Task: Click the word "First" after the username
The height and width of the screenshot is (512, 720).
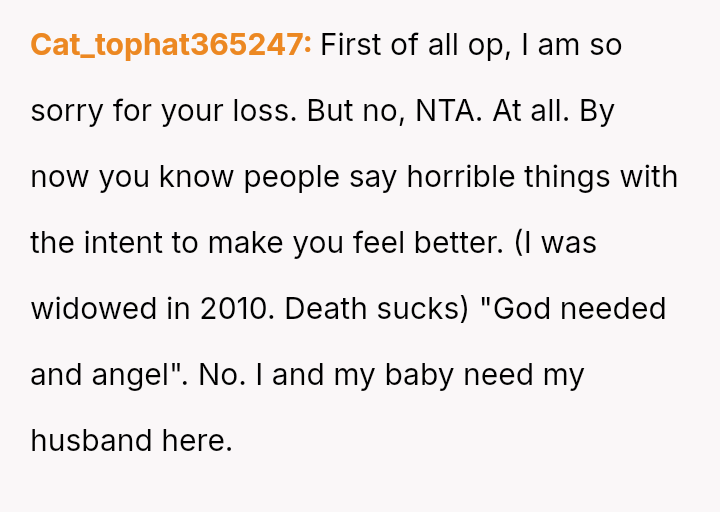Action: click(352, 45)
